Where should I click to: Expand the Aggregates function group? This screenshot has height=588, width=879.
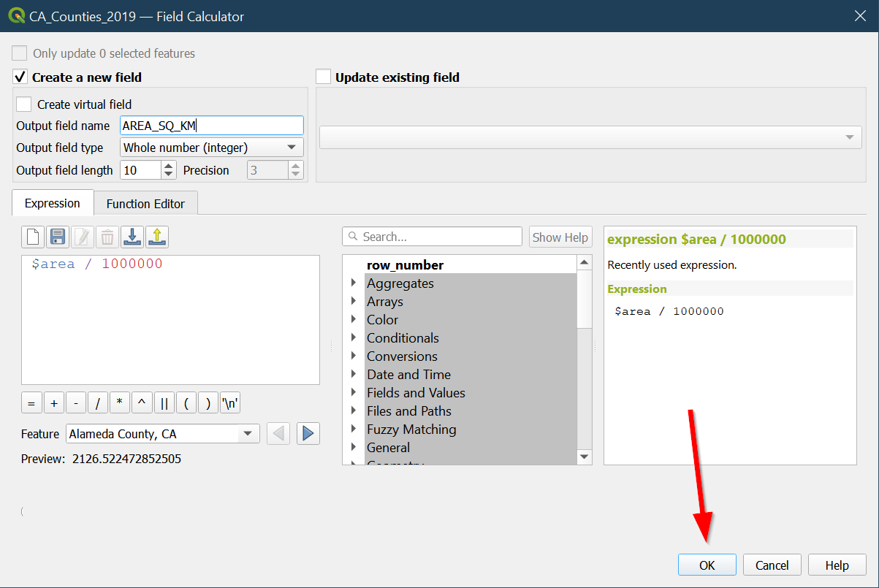[354, 283]
